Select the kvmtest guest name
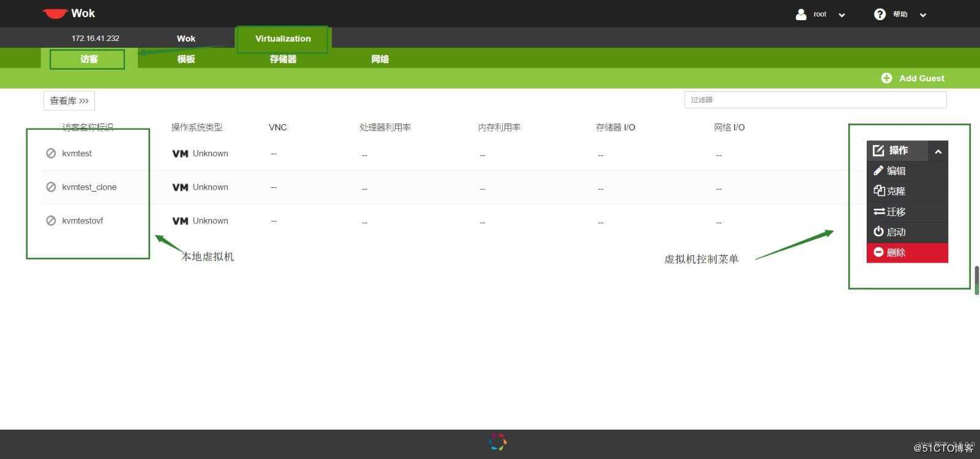980x459 pixels. tap(77, 153)
